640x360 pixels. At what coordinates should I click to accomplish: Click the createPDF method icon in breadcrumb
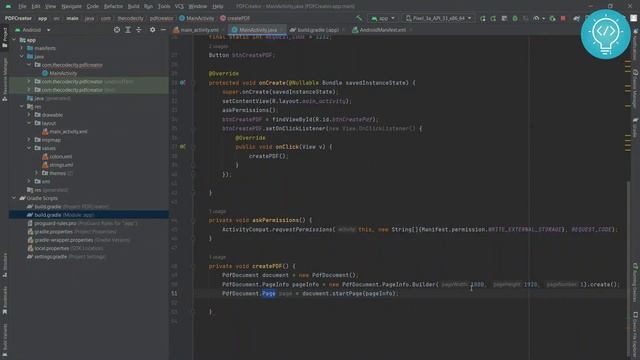click(223, 18)
